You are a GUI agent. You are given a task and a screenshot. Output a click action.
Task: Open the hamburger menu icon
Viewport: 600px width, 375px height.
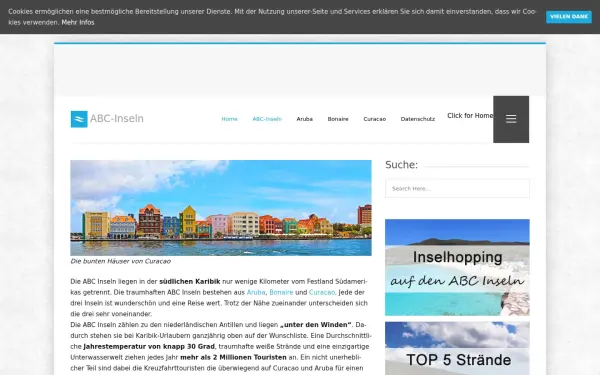tap(511, 119)
